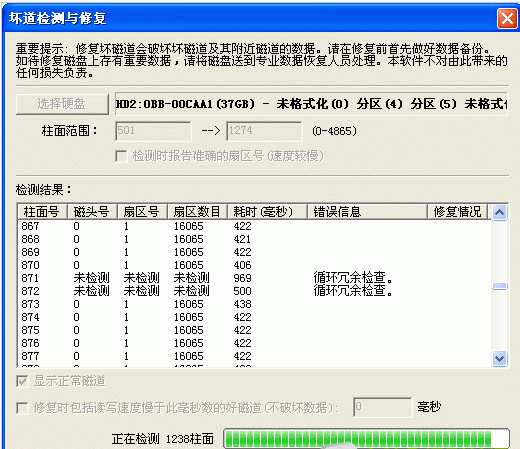Click the 500 time value in row 872
The width and height of the screenshot is (520, 449).
pos(242,291)
